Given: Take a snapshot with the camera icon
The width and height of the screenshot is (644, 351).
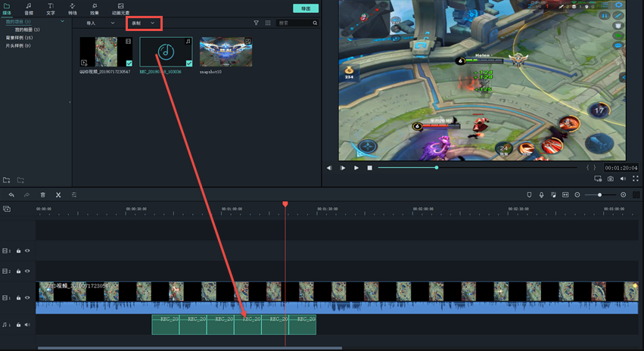Looking at the screenshot, I should pos(610,179).
